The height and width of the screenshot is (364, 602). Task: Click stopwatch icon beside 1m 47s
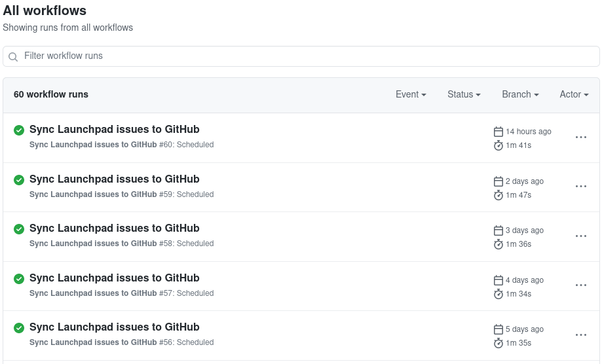(x=499, y=195)
